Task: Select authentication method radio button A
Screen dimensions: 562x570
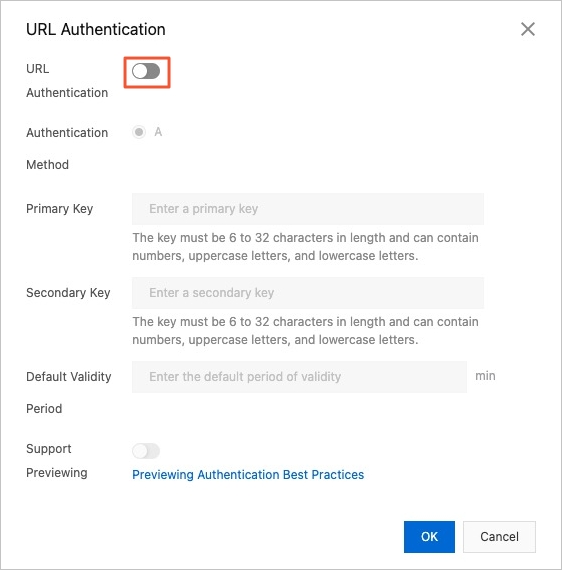Action: pyautogui.click(x=139, y=132)
